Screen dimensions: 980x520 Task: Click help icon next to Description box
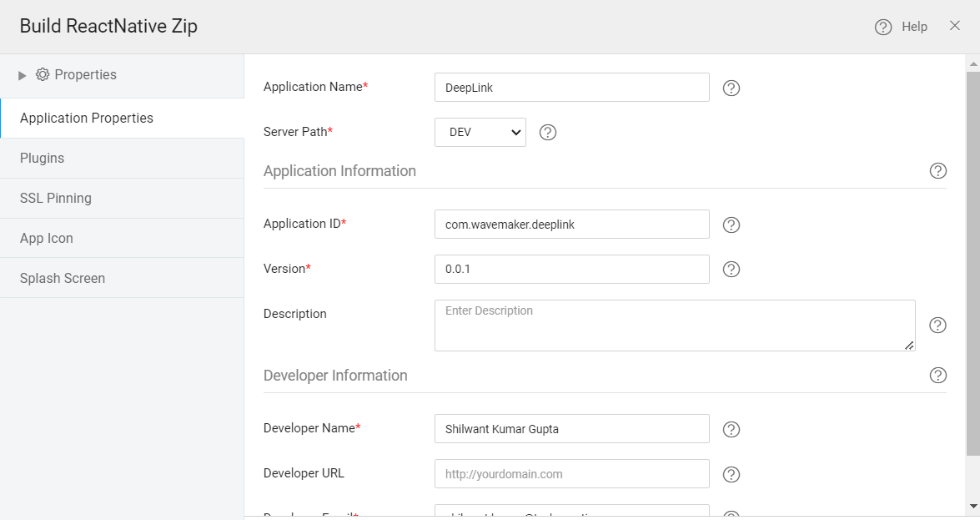tap(937, 326)
